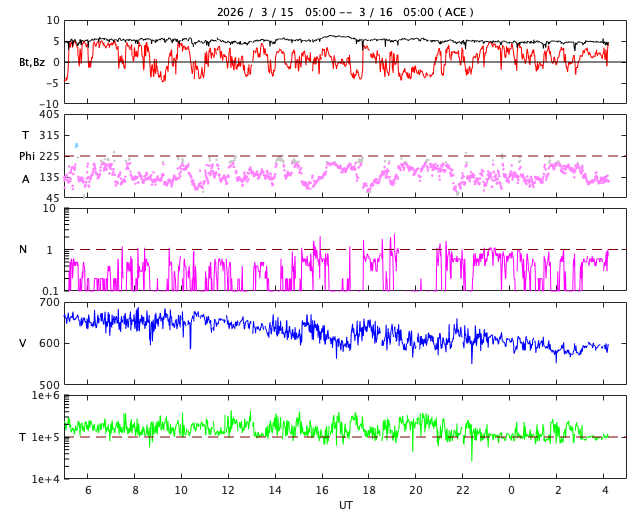Click the 0 tick label on the UT axis
640x512 pixels.
coord(511,490)
